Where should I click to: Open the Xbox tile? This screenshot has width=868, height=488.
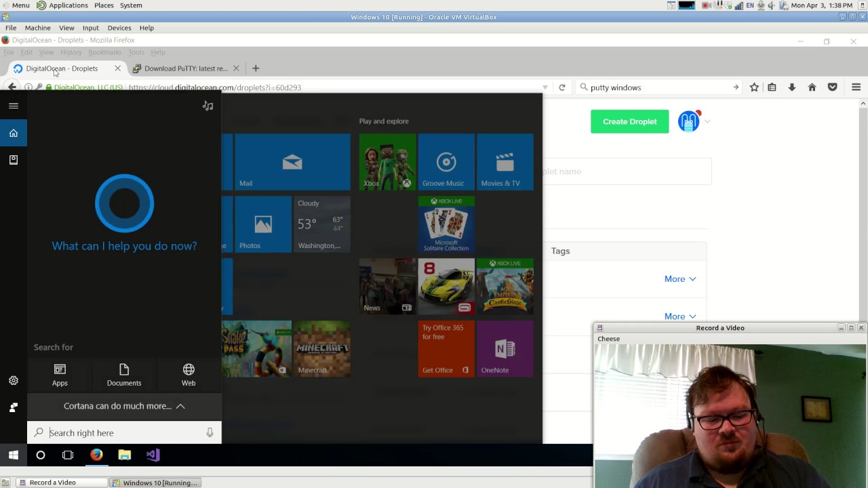[x=387, y=162]
